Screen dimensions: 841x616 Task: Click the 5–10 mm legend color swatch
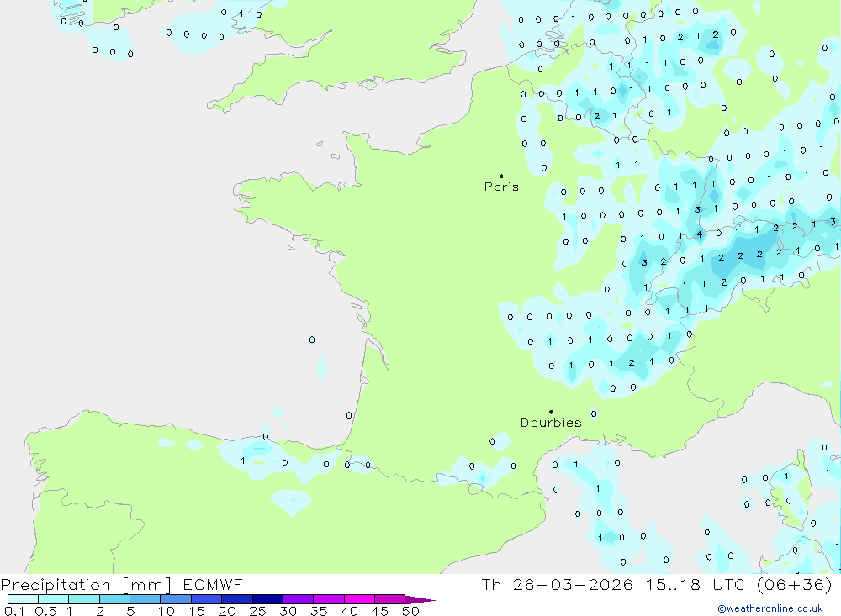point(145,599)
